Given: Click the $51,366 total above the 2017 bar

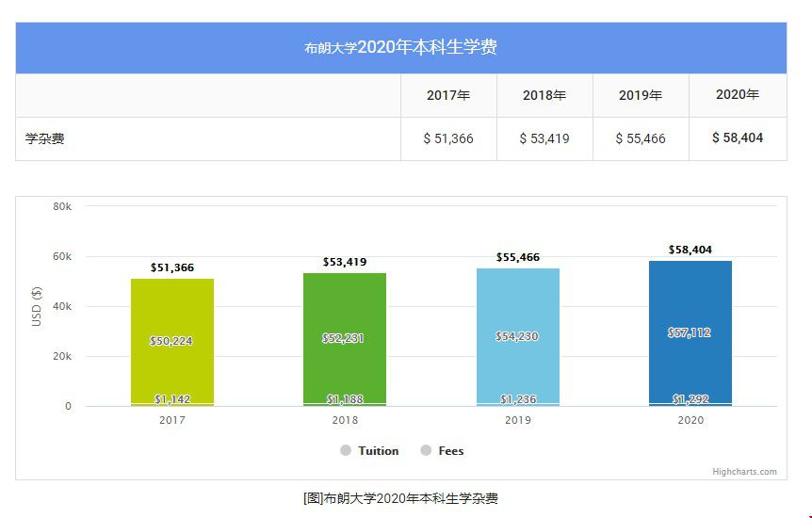Looking at the screenshot, I should click(172, 267).
